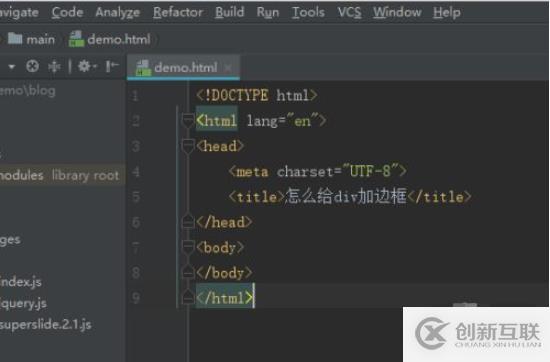Click the </body> closing tag
550x362 pixels.
(x=224, y=273)
